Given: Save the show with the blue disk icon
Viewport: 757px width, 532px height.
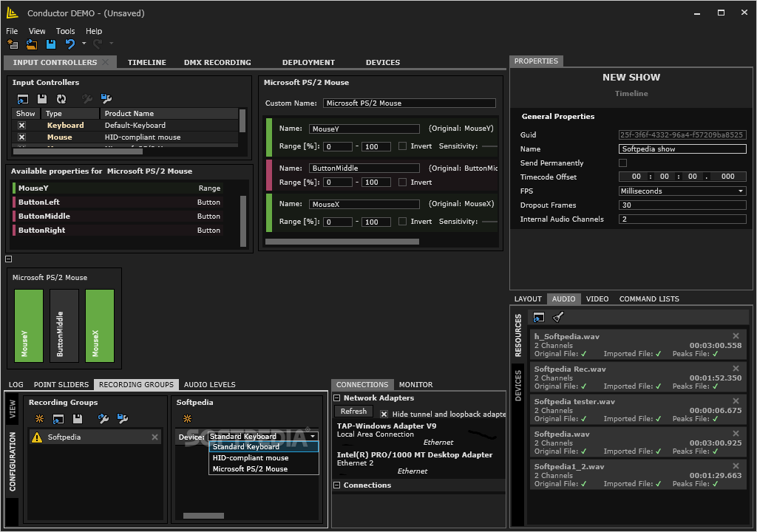Looking at the screenshot, I should point(51,44).
